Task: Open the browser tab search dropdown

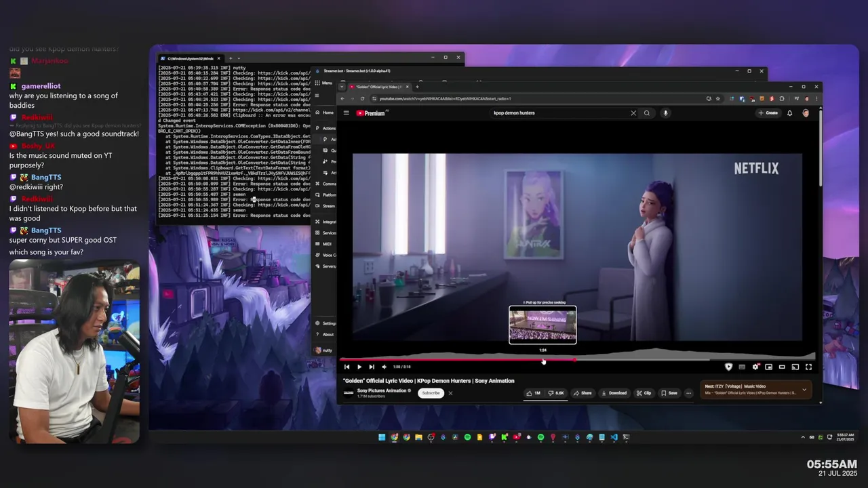Action: (342, 87)
